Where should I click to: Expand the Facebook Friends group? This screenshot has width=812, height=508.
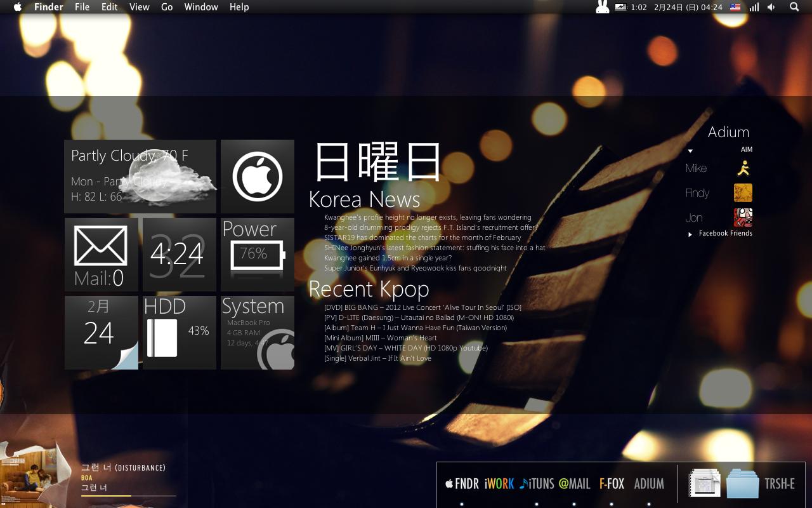pos(690,234)
